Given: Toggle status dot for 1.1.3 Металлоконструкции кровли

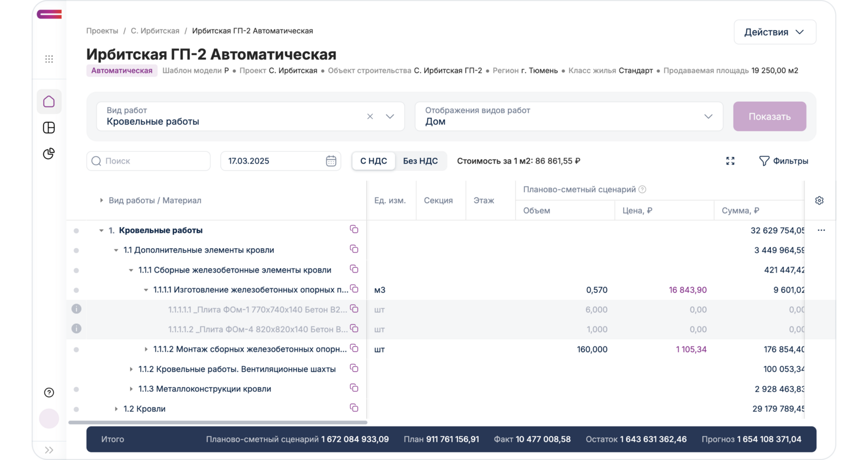Looking at the screenshot, I should pos(76,389).
